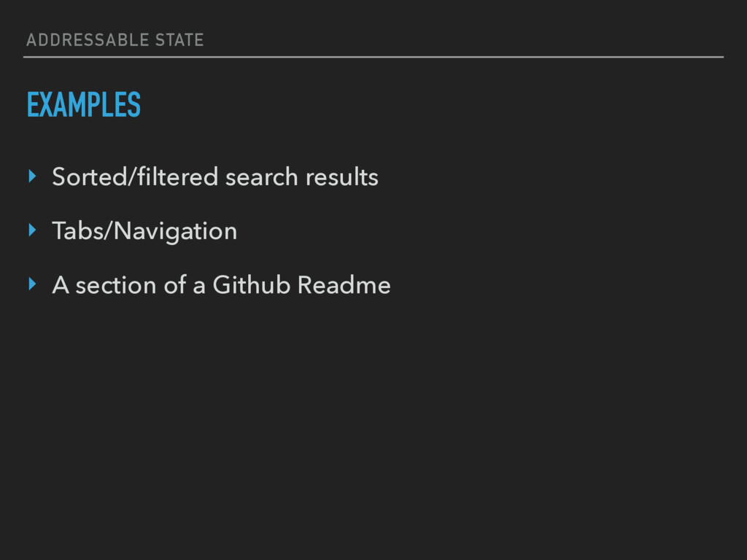Select the 'Tabs/Navigation' bullet text

pos(144,231)
